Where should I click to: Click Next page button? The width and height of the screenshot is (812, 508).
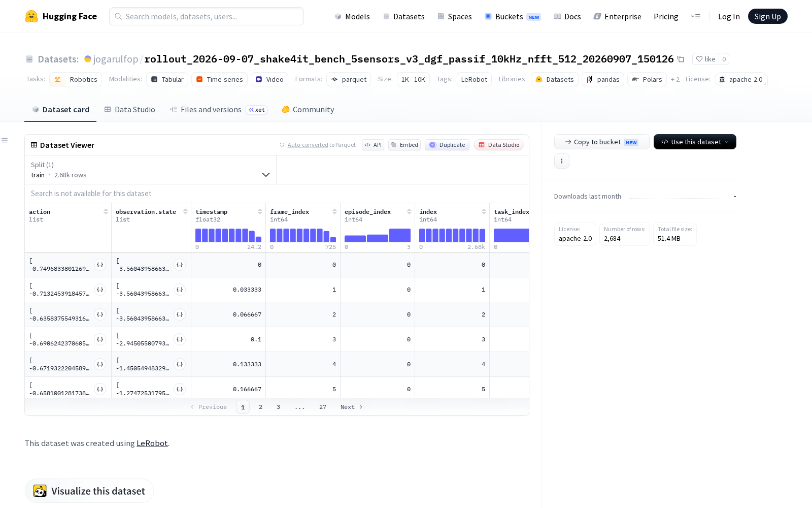pos(351,407)
